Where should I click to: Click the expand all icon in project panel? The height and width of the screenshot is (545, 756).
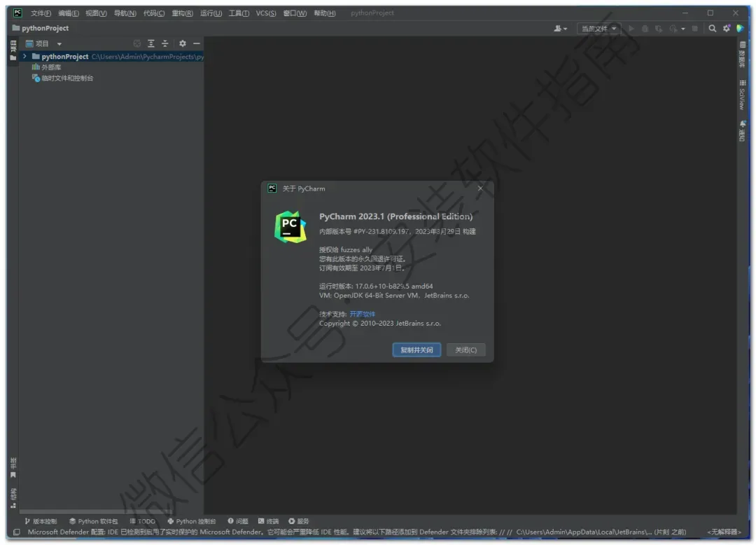point(151,43)
